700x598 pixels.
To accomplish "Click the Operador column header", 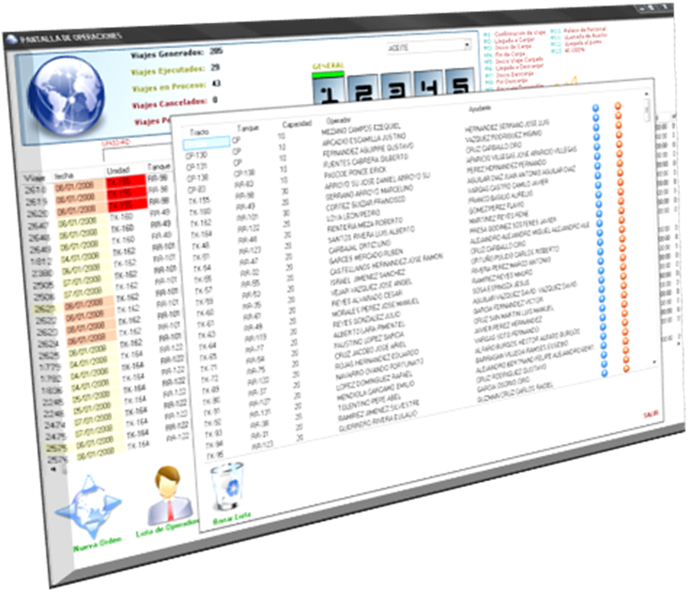I will tap(338, 121).
